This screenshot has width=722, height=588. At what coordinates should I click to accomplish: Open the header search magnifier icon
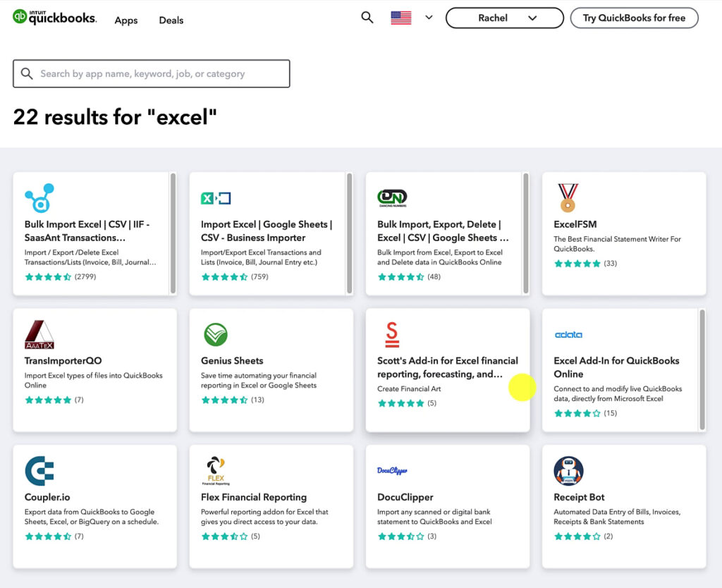point(367,18)
